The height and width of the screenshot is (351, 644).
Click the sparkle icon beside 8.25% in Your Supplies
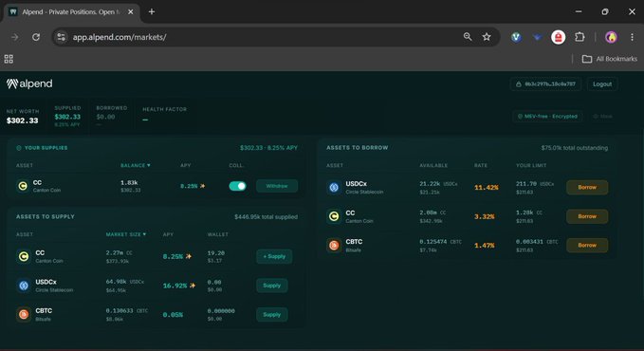coord(202,186)
